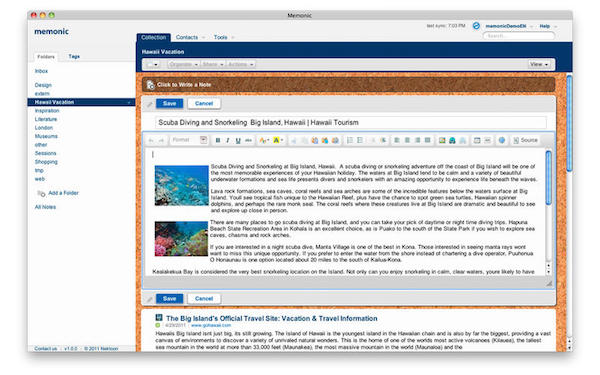Toggle bold formatting
Image resolution: width=600 pixels, height=375 pixels.
[218, 140]
